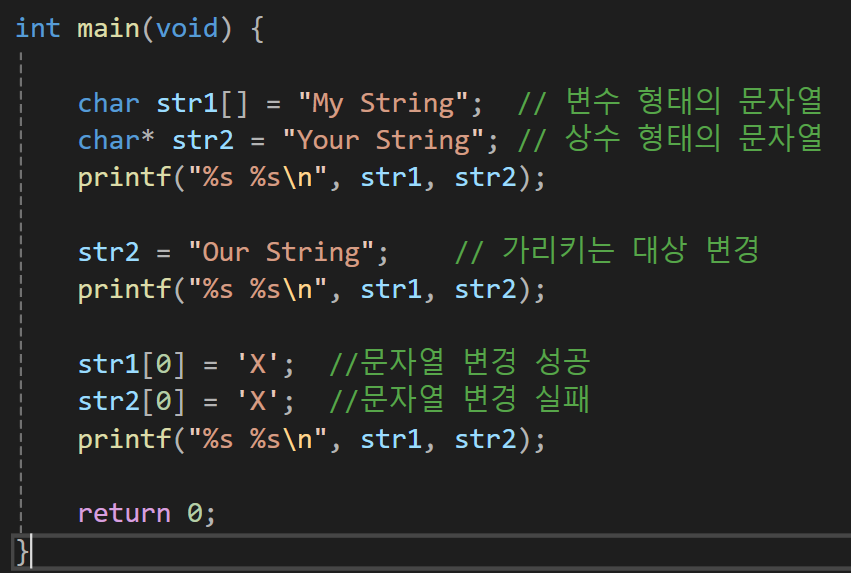Click "str2" in the "Our String" assignment
This screenshot has width=851, height=573.
coord(109,252)
